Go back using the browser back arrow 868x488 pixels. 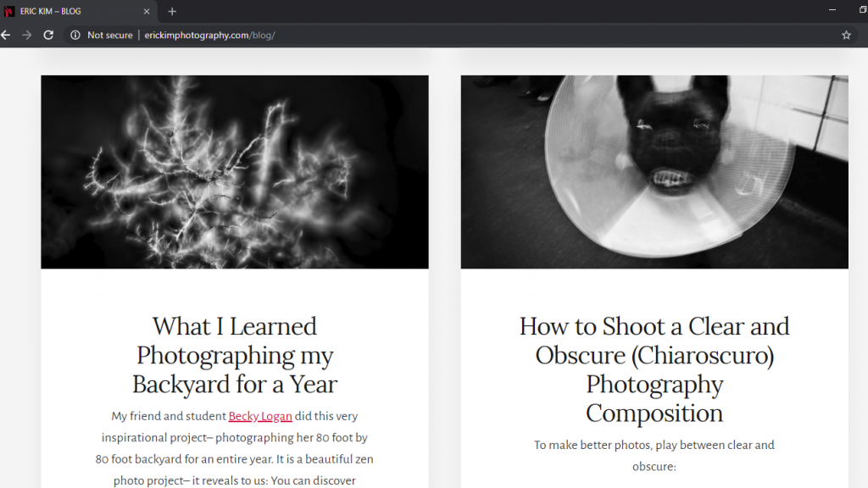pyautogui.click(x=6, y=35)
